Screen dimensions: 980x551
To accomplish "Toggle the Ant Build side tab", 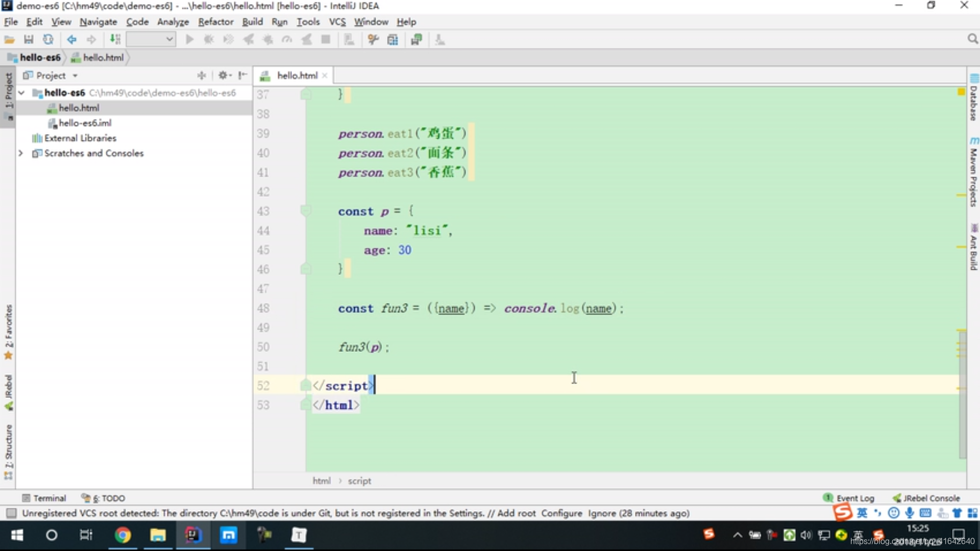I will pos(974,247).
